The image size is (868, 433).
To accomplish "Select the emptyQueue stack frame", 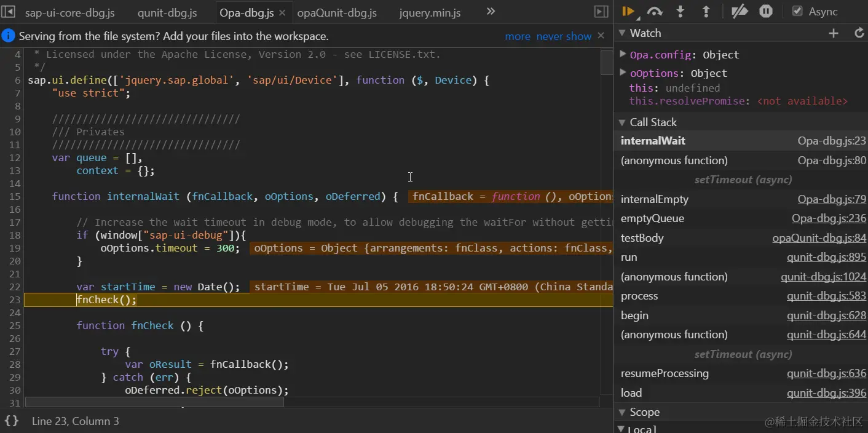I will pos(652,218).
